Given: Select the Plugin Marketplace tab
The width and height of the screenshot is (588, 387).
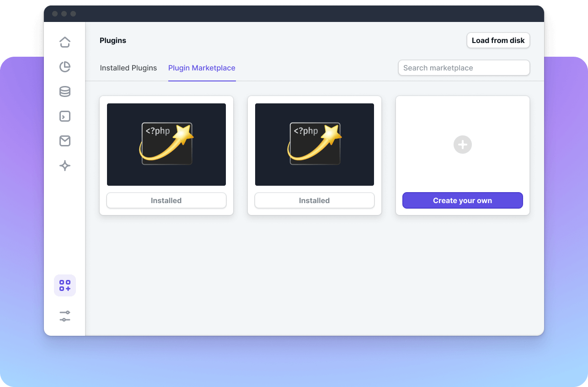Looking at the screenshot, I should (202, 68).
